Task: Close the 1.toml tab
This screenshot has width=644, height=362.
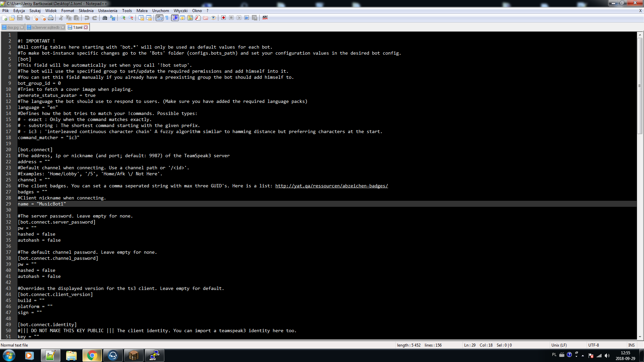Action: 86,27
